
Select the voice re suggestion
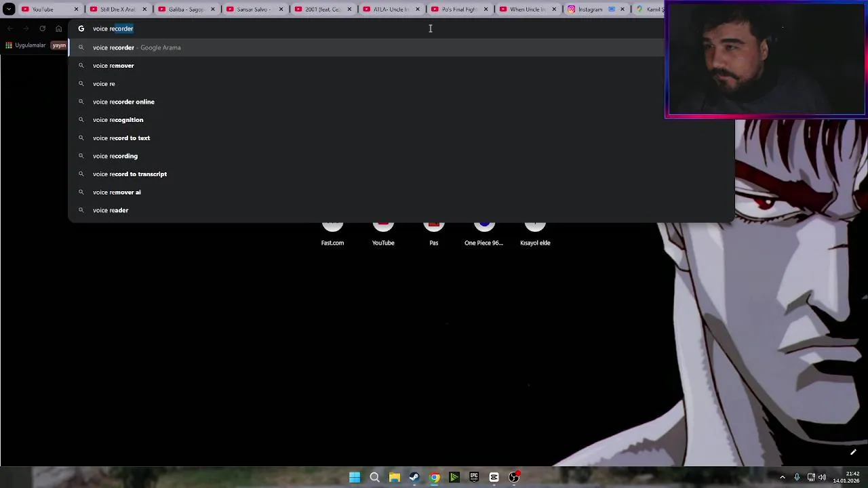point(401,83)
